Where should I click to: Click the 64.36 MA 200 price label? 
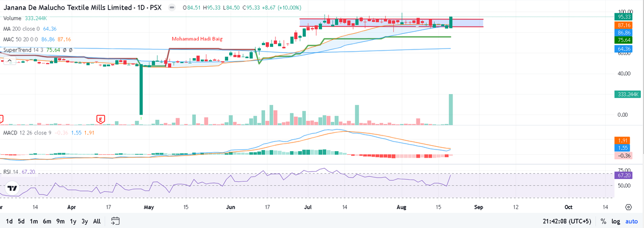pyautogui.click(x=623, y=49)
